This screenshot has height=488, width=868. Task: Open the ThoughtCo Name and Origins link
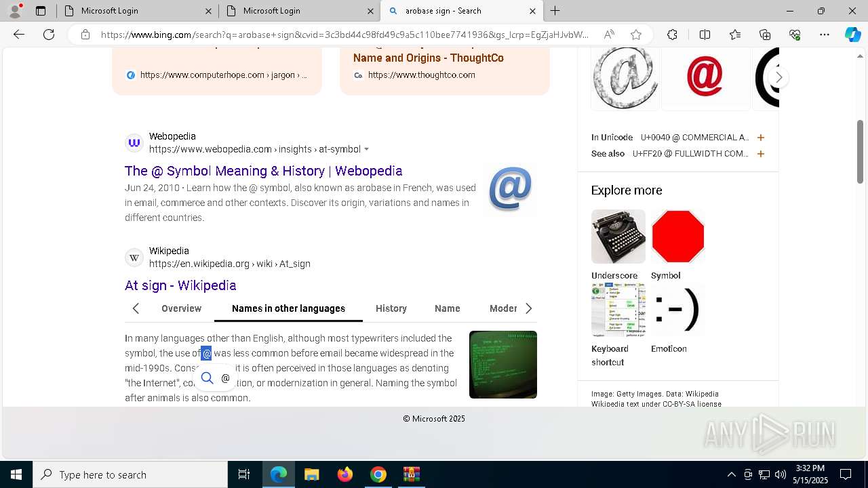[x=428, y=58]
